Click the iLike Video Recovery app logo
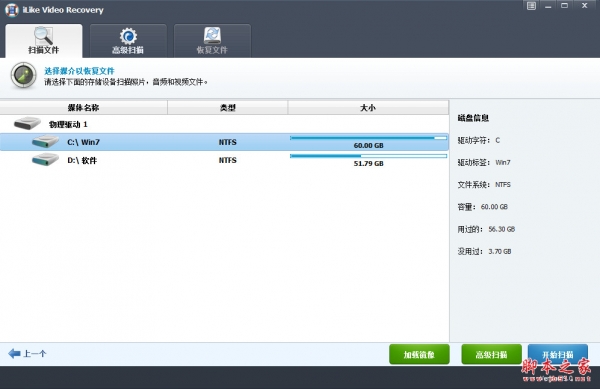This screenshot has width=600, height=389. (x=11, y=10)
